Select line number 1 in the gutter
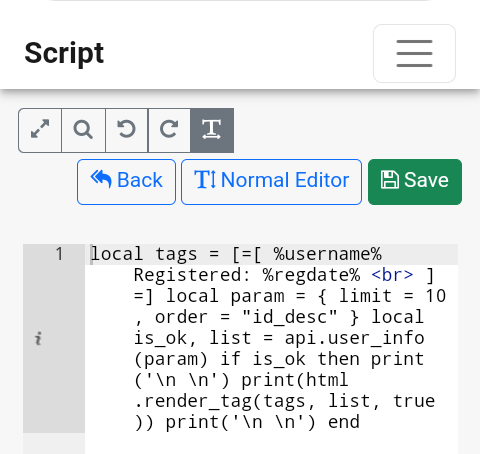 [x=59, y=254]
